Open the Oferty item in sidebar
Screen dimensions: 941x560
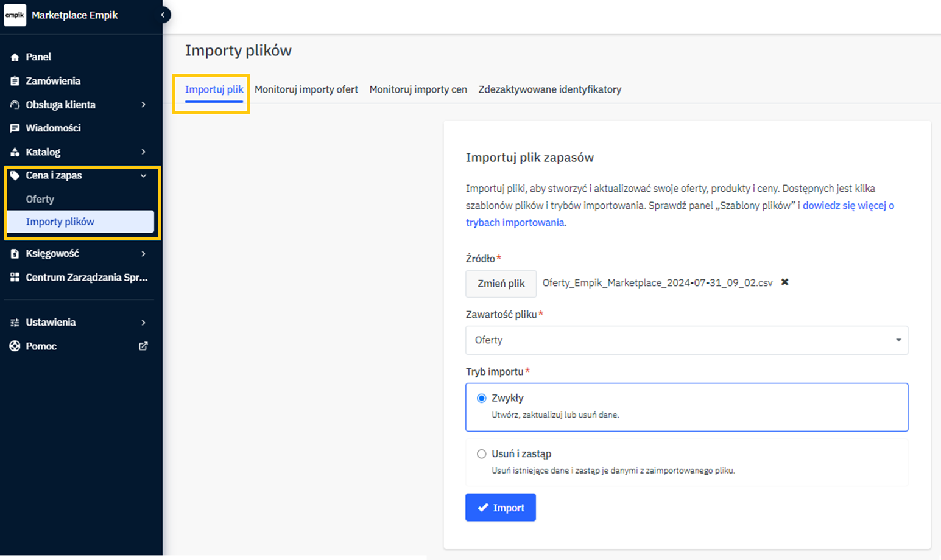(40, 199)
